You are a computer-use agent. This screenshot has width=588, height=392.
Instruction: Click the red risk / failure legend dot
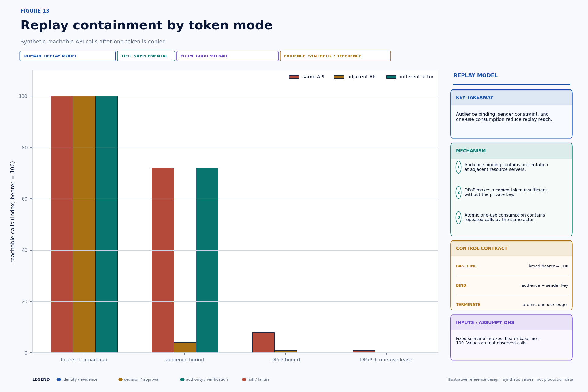[x=244, y=379]
